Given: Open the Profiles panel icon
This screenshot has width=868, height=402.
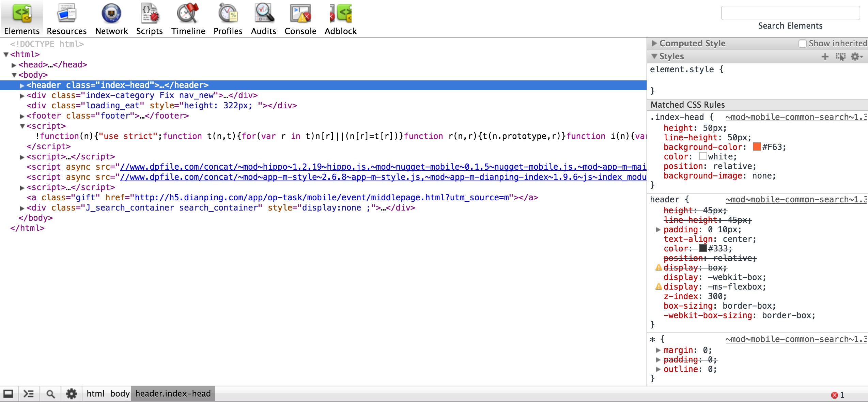Looking at the screenshot, I should pos(228,14).
